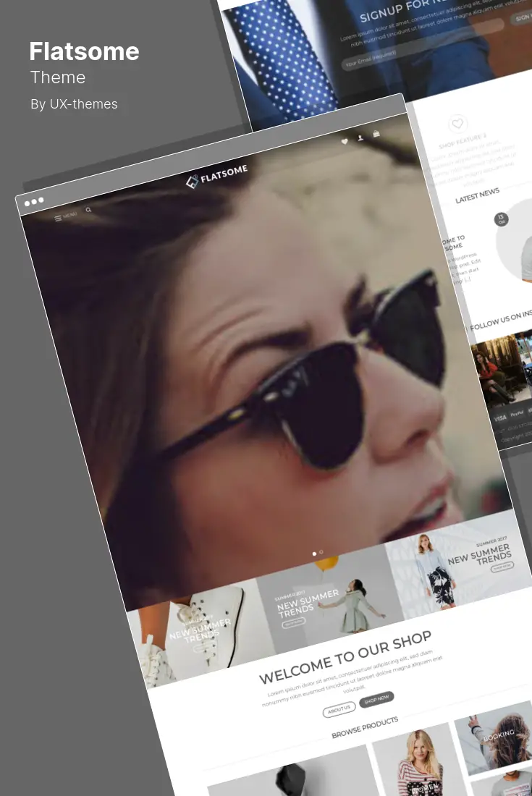The width and height of the screenshot is (532, 796).
Task: Open the account user icon in header
Action: pos(360,137)
